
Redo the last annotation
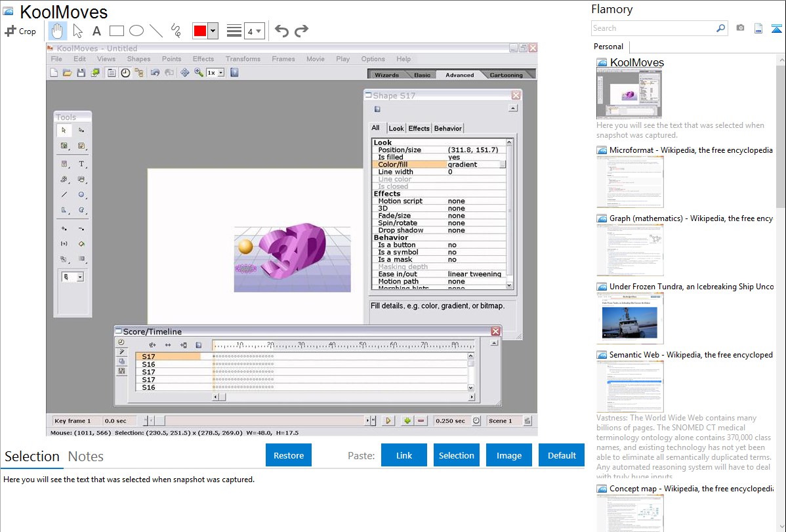tap(301, 31)
